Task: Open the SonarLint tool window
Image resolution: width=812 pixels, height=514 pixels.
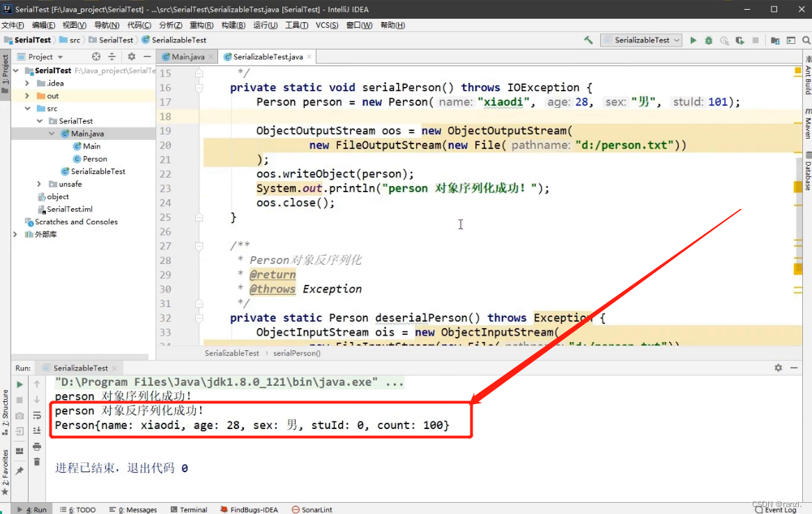Action: click(x=312, y=509)
